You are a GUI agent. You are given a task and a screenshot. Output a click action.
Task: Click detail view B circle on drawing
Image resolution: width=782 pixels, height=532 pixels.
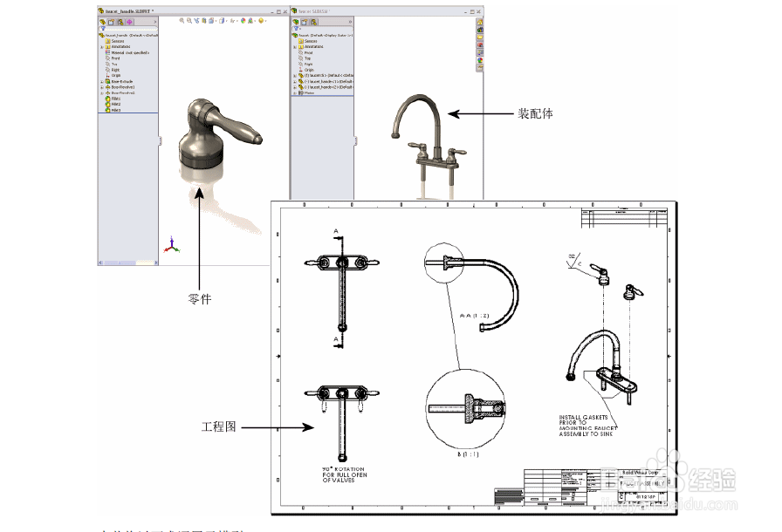pyautogui.click(x=466, y=408)
